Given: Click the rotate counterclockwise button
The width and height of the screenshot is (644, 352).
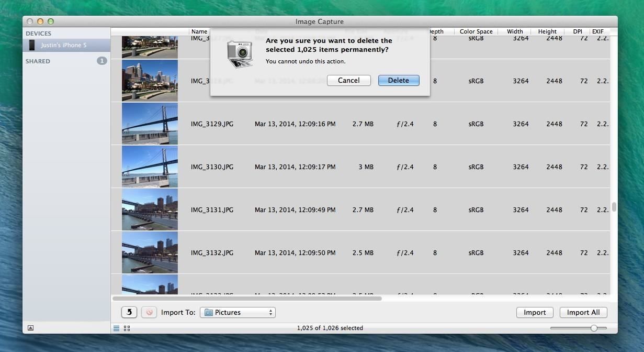Looking at the screenshot, I should 129,312.
